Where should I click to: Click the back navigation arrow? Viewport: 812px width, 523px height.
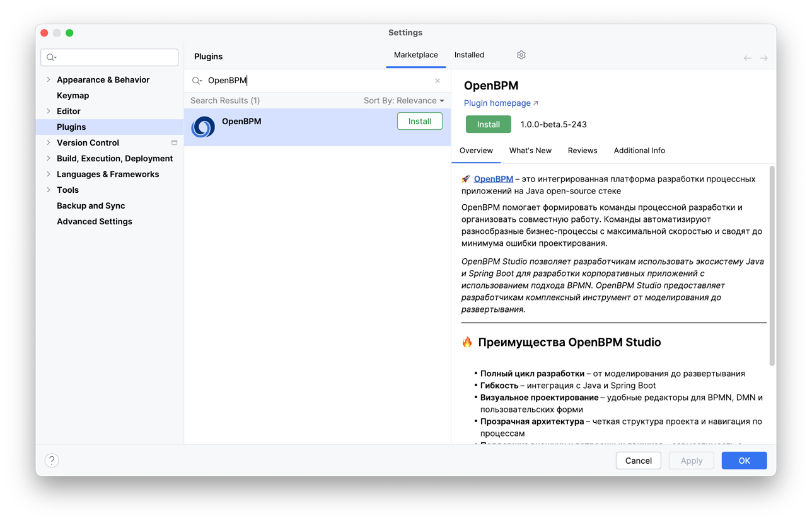(x=748, y=58)
